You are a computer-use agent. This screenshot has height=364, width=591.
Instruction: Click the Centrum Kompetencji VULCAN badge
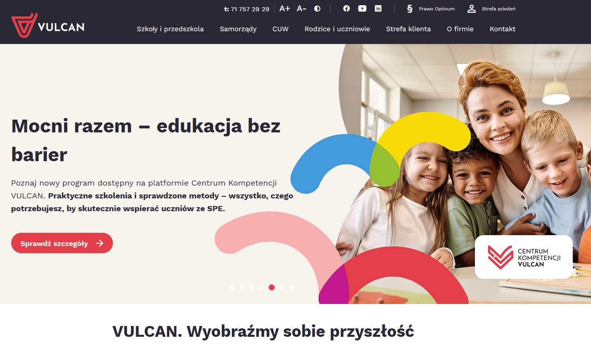523,256
